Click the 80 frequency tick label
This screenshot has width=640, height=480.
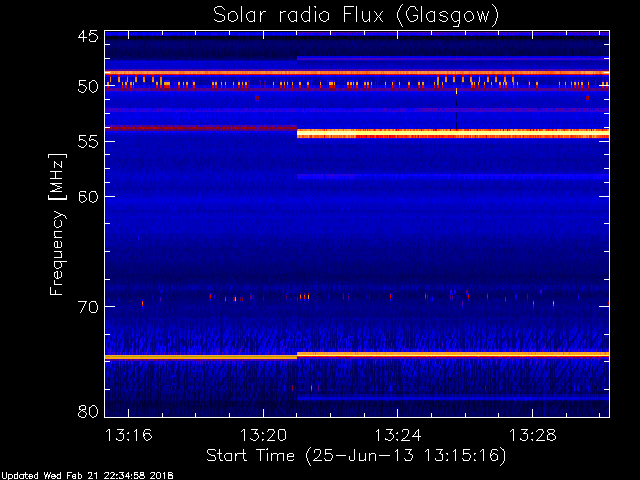(x=88, y=411)
